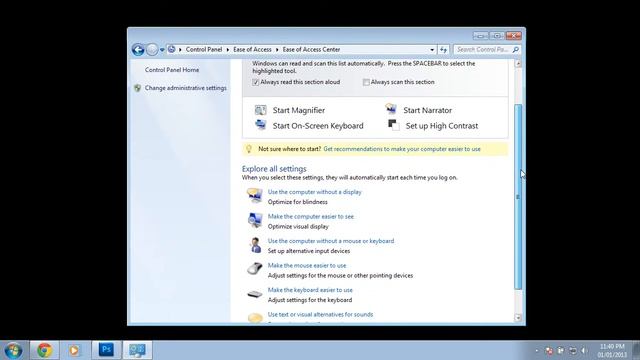Click the Control Panel taskbar button
This screenshot has height=360, width=640.
click(x=138, y=350)
